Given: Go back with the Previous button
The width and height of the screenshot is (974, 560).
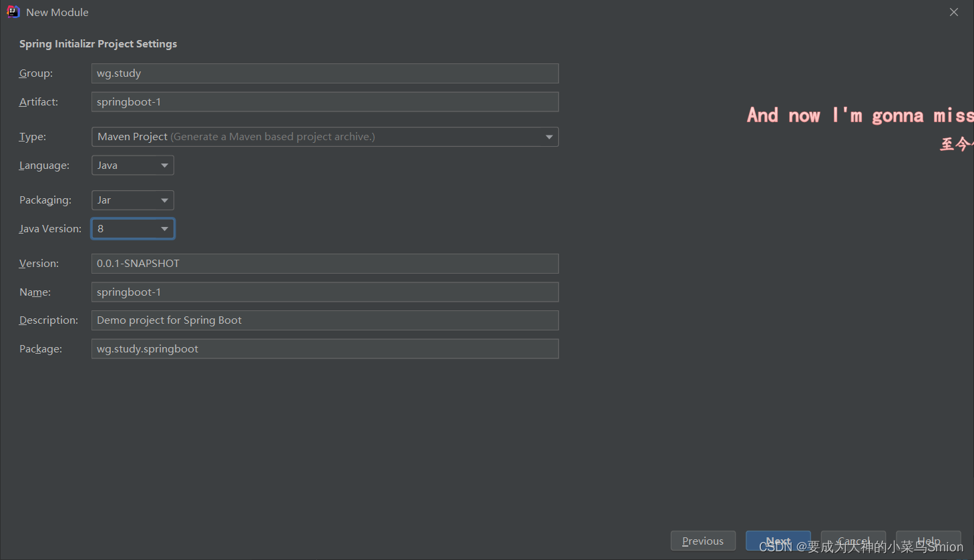Looking at the screenshot, I should (x=703, y=541).
